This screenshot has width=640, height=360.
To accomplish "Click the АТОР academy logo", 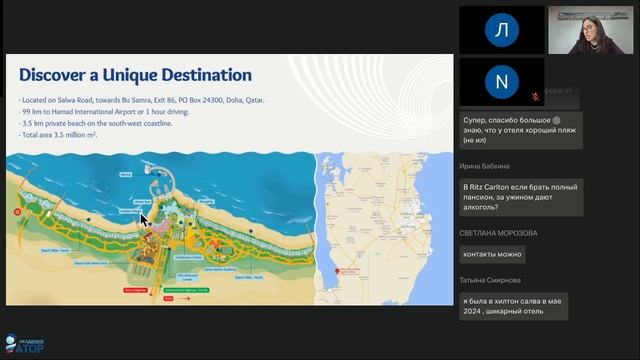I will 24,344.
